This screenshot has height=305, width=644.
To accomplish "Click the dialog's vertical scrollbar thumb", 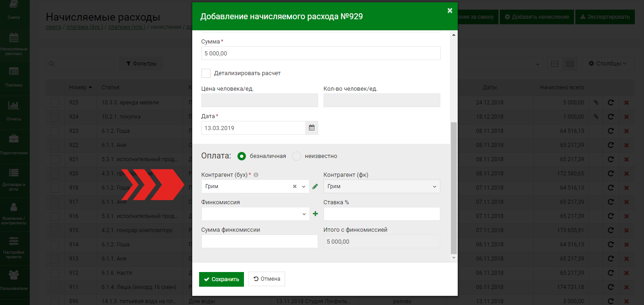I will pyautogui.click(x=454, y=188).
